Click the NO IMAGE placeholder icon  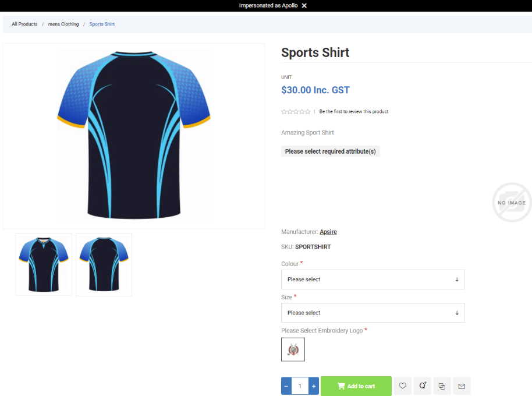click(x=511, y=202)
